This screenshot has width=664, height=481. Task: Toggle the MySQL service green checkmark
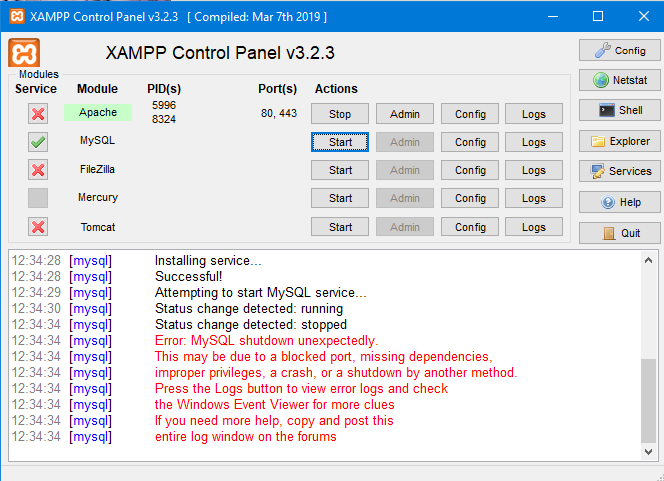point(38,142)
